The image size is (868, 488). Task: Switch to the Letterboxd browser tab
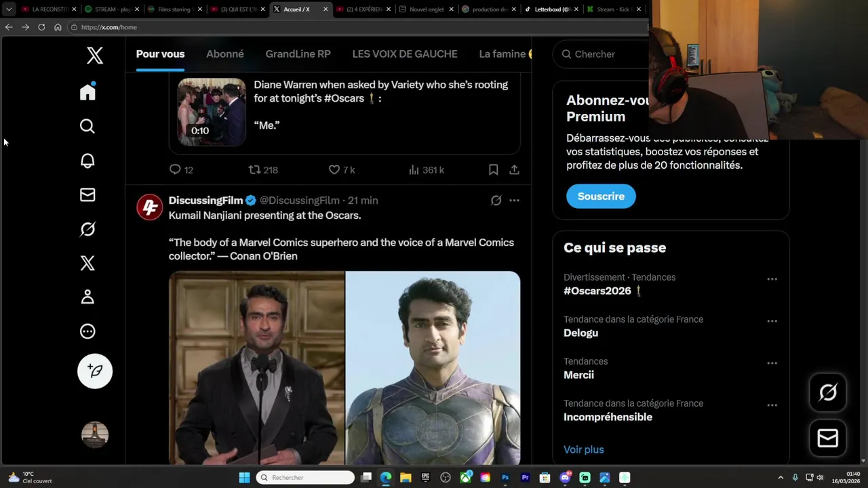[551, 9]
